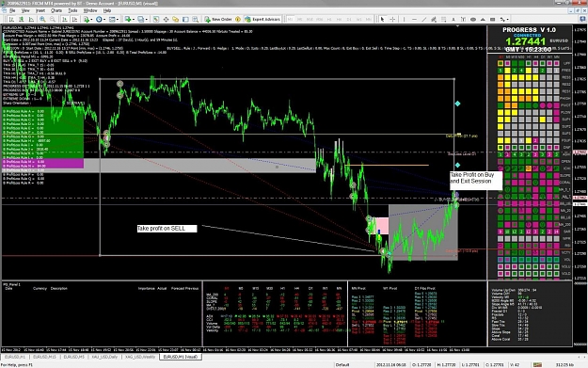Viewport: 588px width, 368px height.
Task: Switch chart to line chart type
Action: coord(31,19)
